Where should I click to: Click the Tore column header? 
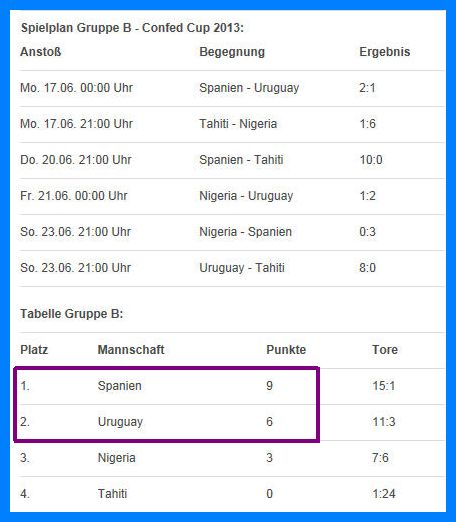[385, 350]
